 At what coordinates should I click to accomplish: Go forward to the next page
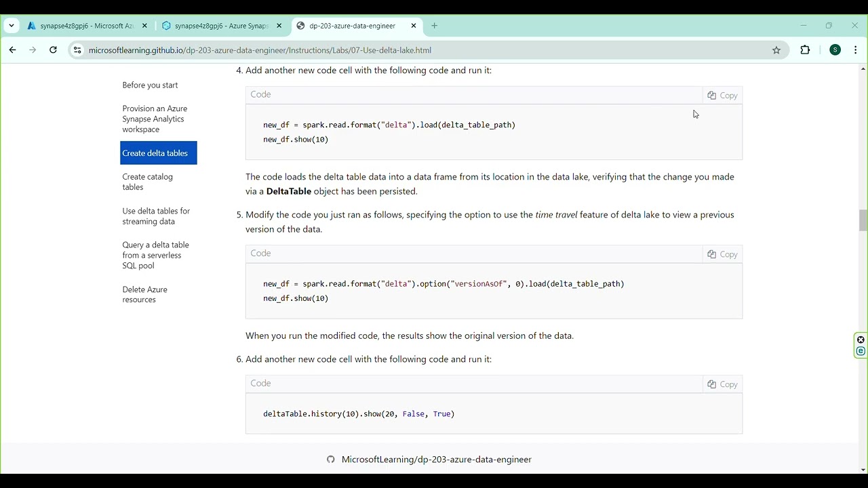coord(33,50)
